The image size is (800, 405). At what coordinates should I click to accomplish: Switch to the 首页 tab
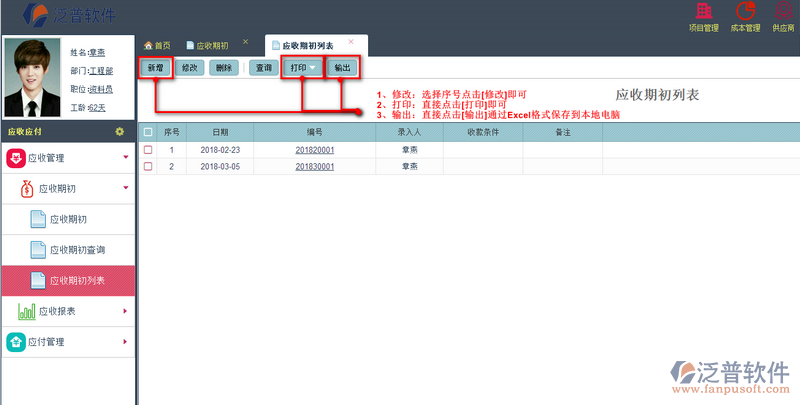pos(157,46)
